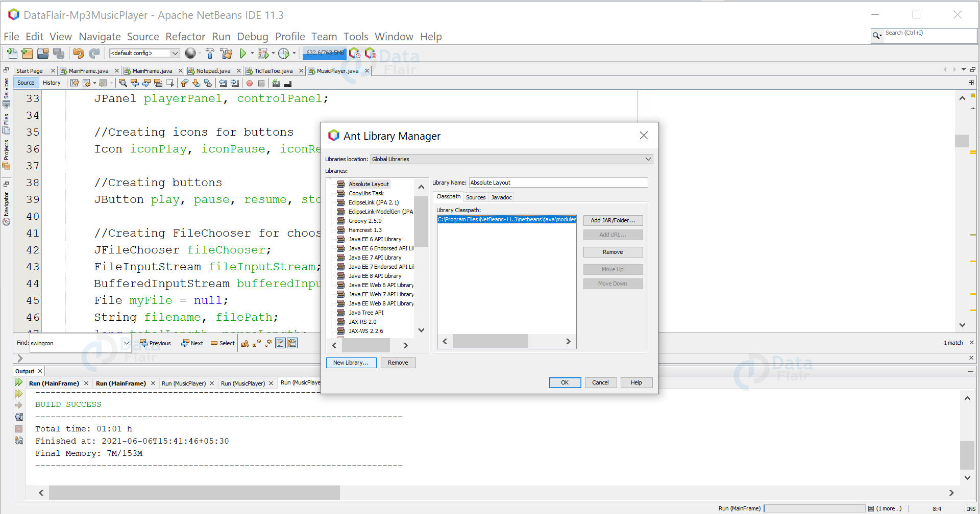
Task: Open the Services side panel
Action: [x=6, y=92]
